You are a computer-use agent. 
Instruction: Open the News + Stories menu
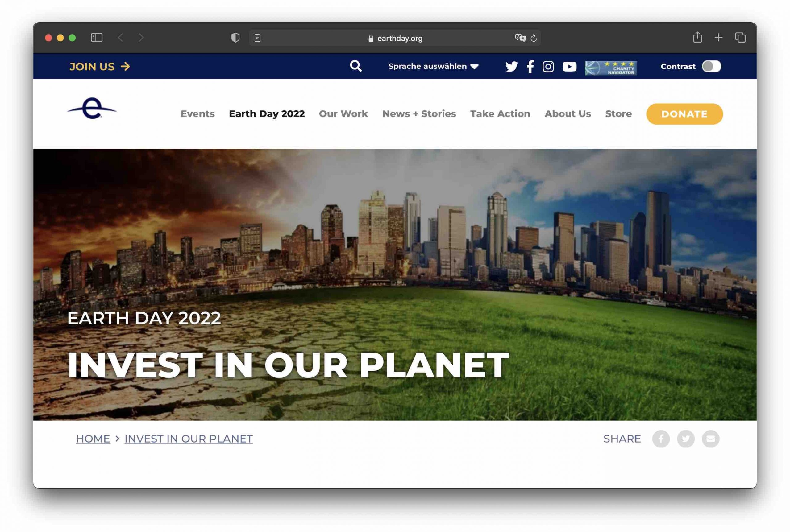[x=418, y=114]
